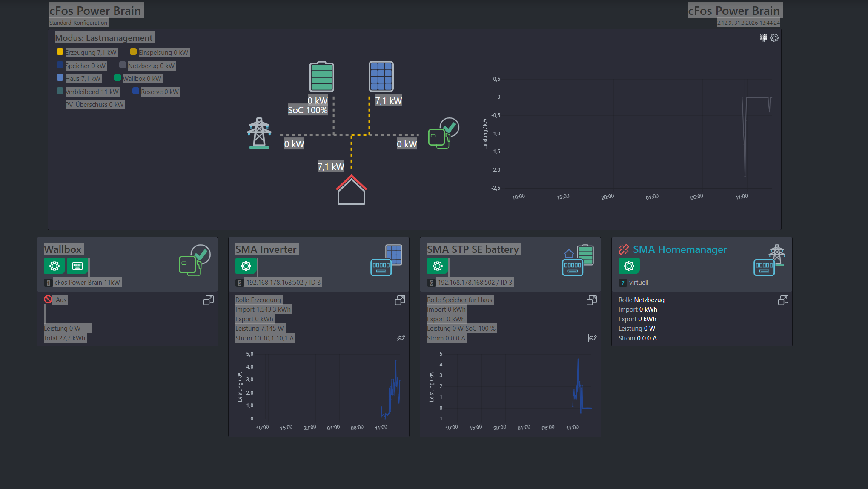Image resolution: width=868 pixels, height=489 pixels.
Task: Click the Wallbox meter display button
Action: (x=77, y=266)
